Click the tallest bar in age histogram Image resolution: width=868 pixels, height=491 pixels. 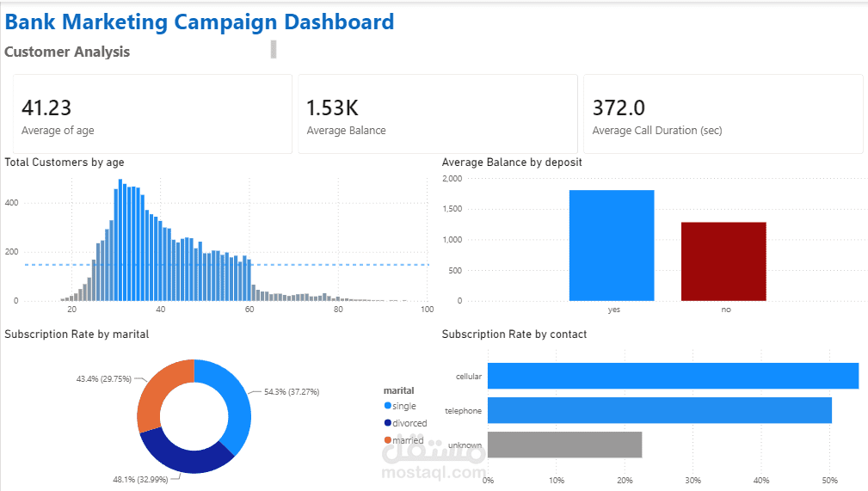point(120,240)
